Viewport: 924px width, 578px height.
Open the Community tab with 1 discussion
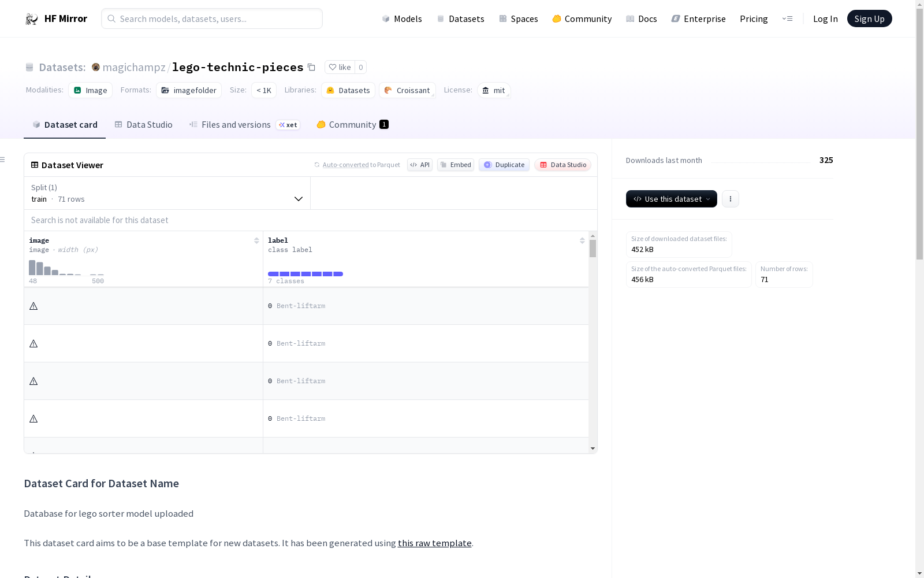(352, 125)
